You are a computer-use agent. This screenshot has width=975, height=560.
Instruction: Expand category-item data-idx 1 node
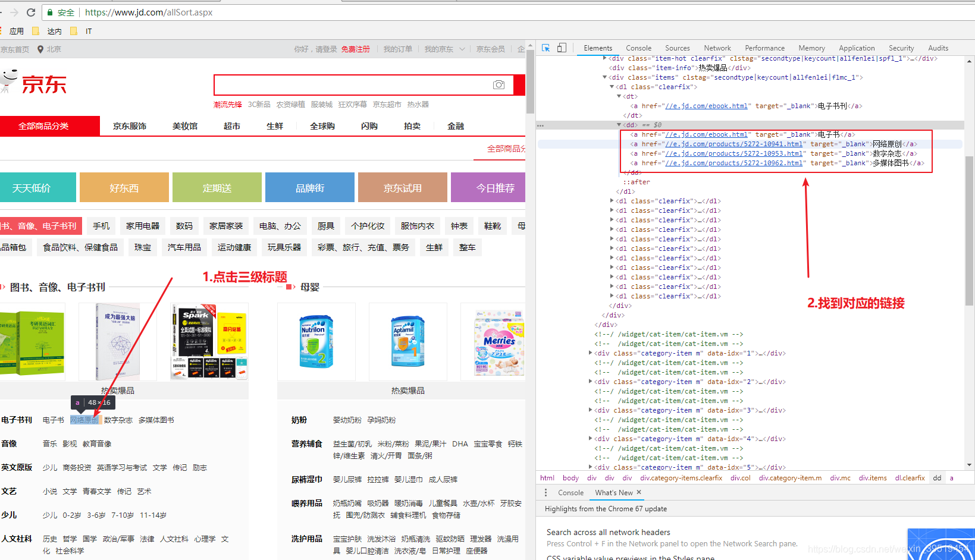click(x=591, y=353)
